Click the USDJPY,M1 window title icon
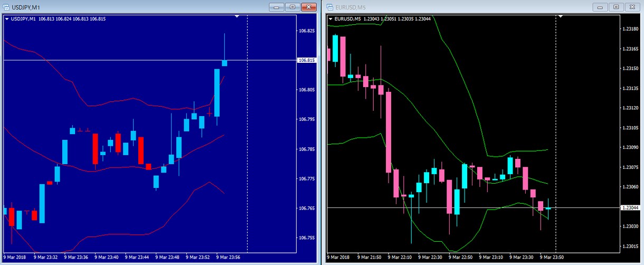 point(6,7)
